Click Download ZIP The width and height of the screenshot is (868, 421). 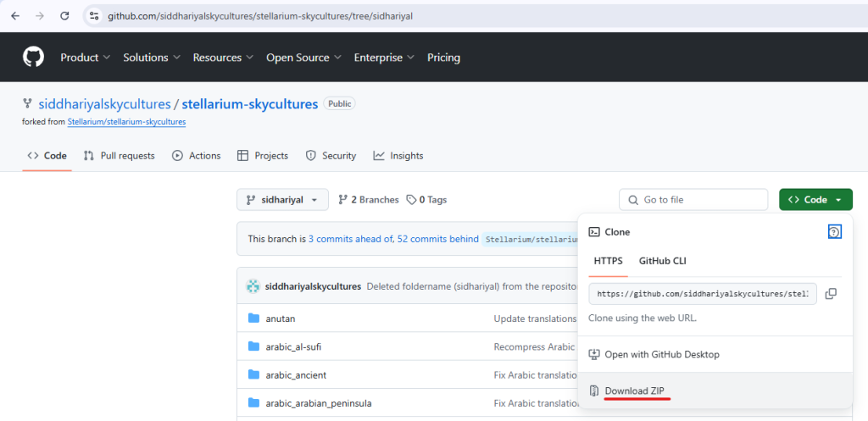coord(634,391)
